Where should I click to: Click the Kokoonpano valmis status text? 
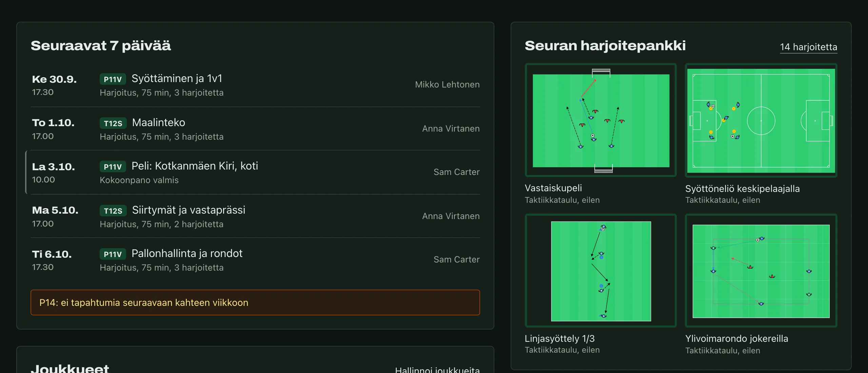(139, 180)
